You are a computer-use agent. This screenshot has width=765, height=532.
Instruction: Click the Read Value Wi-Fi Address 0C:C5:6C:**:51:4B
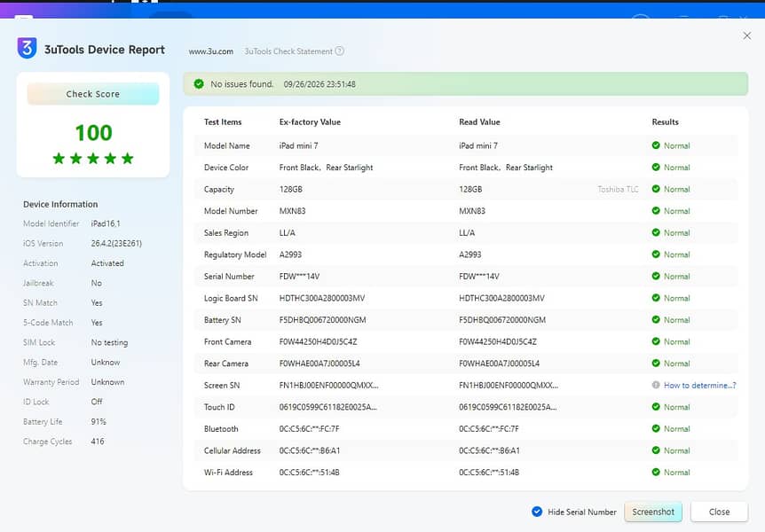(x=489, y=473)
